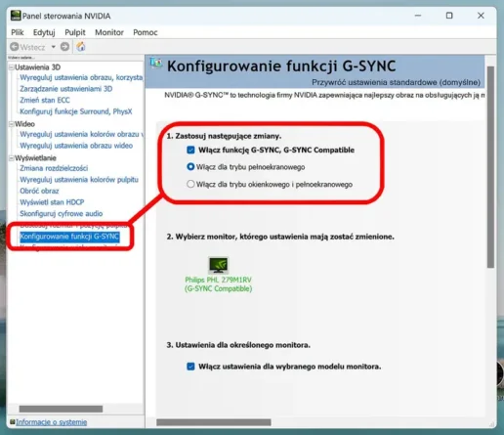504x435 pixels.
Task: Open the Plik menu
Action: [x=18, y=32]
